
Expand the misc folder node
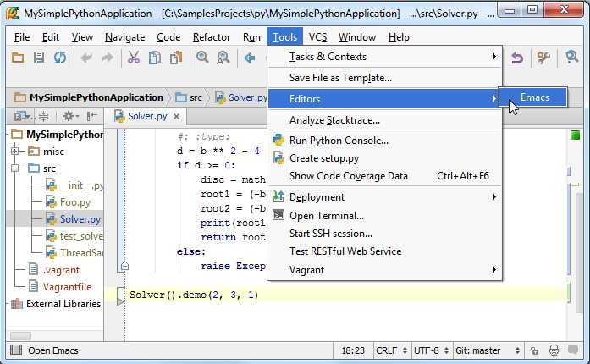coord(14,152)
